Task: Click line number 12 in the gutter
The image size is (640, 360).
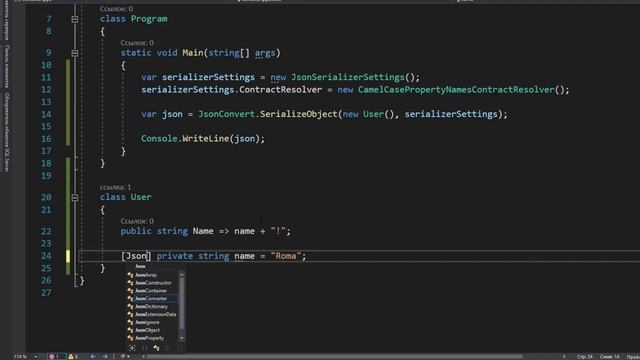Action: tap(46, 89)
